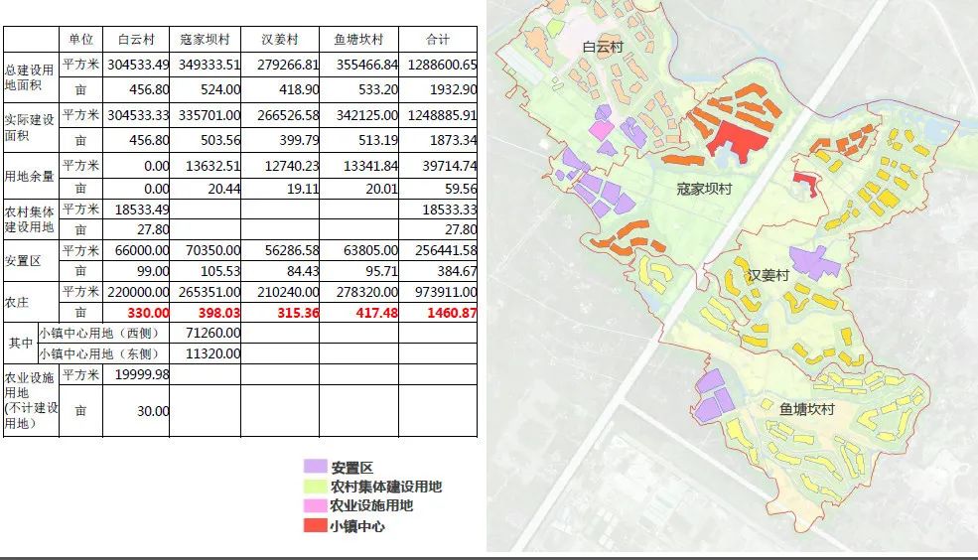Click the 汉姜村 table column header

click(x=280, y=40)
